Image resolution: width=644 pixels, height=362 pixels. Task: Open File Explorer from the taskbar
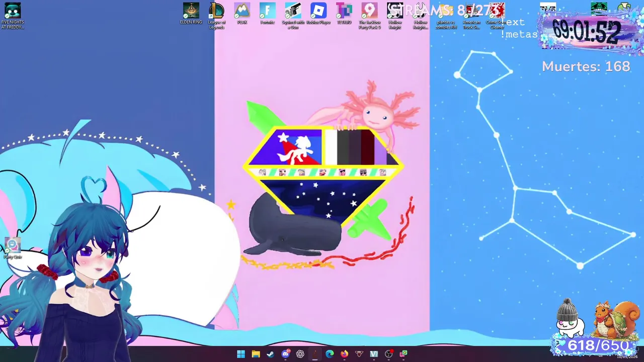[256, 354]
